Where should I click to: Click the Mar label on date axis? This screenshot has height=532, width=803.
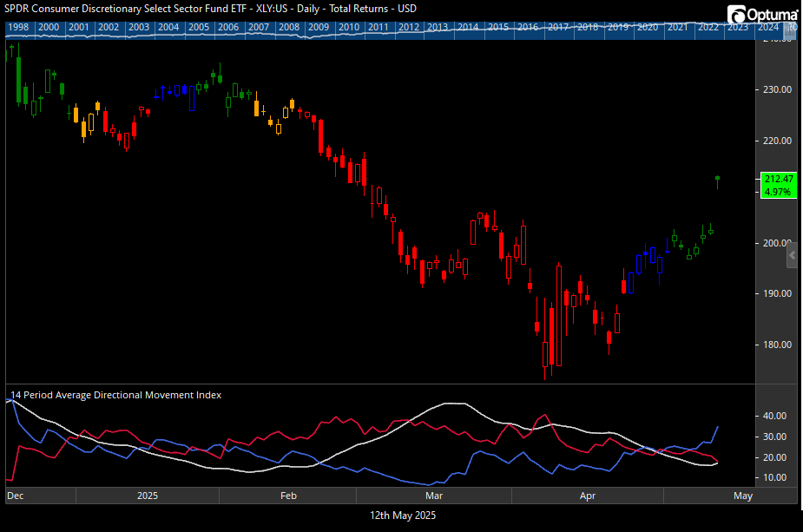(435, 496)
